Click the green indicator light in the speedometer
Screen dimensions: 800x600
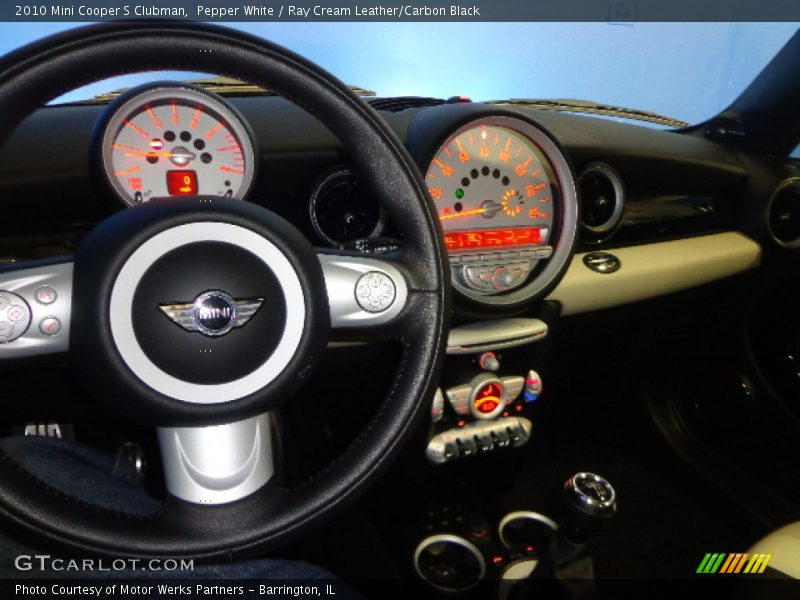click(x=459, y=193)
